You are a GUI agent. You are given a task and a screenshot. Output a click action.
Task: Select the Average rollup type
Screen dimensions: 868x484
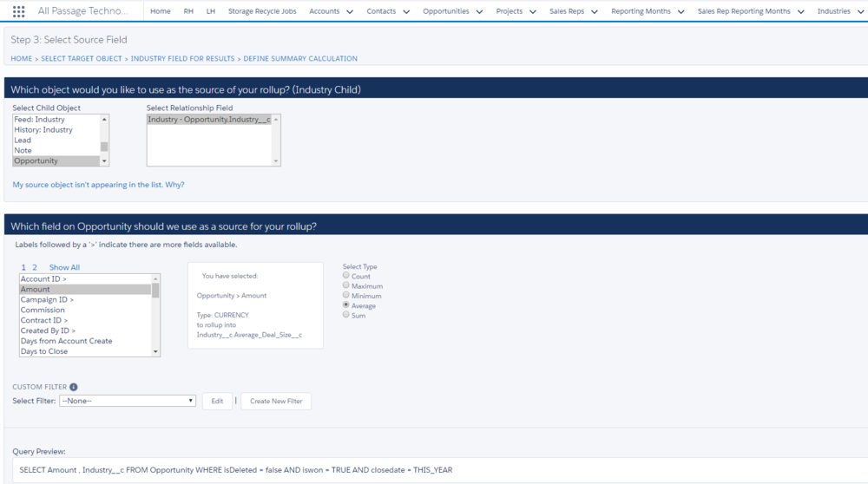346,304
